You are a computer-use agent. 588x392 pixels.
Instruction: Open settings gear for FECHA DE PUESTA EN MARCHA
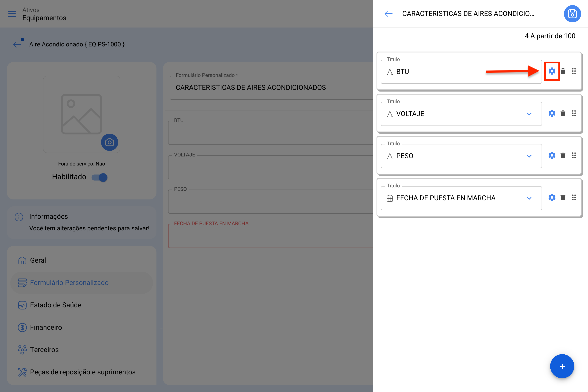(x=552, y=198)
